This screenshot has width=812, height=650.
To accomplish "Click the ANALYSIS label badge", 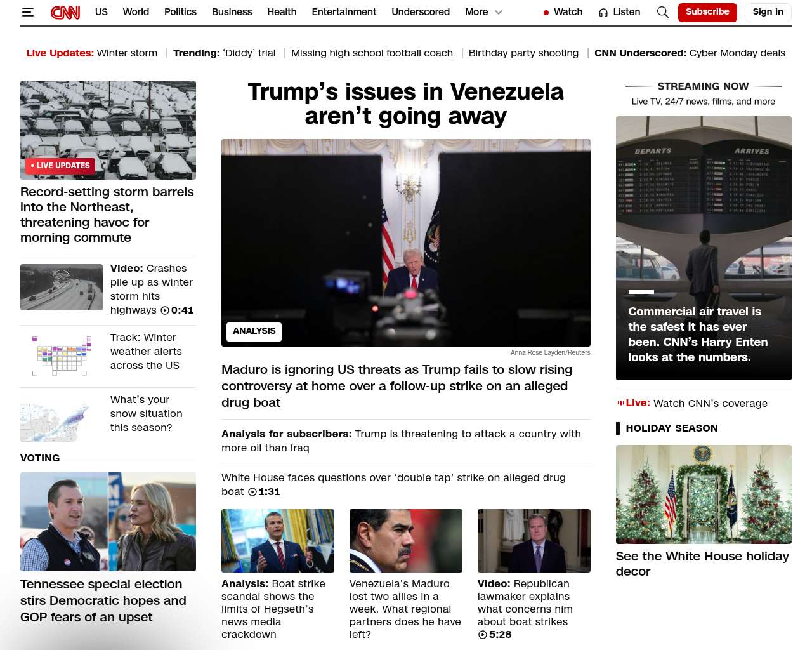I will 254,331.
